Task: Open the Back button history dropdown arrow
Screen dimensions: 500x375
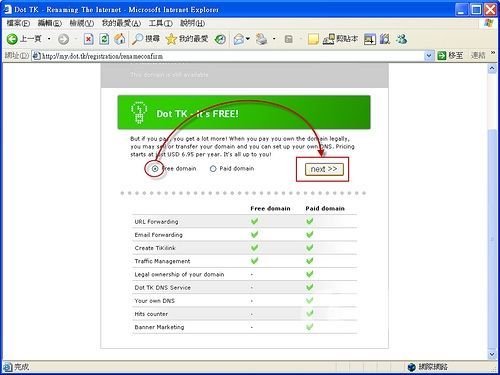Action: pos(49,39)
